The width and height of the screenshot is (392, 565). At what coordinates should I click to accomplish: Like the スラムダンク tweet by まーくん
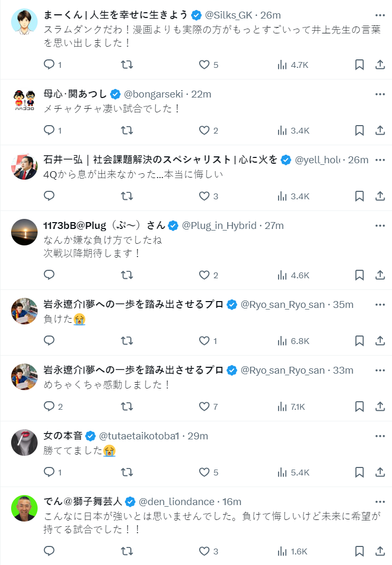coord(204,65)
